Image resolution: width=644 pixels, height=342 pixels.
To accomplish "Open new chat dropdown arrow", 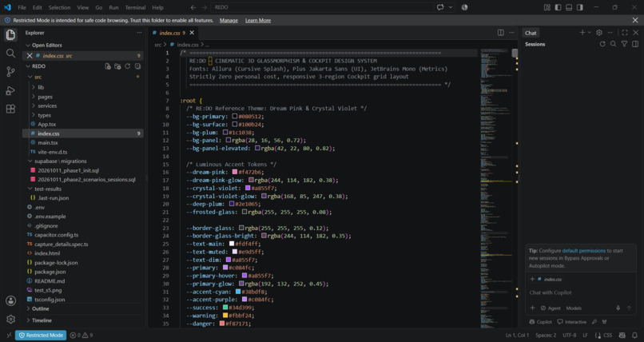I will 590,33.
